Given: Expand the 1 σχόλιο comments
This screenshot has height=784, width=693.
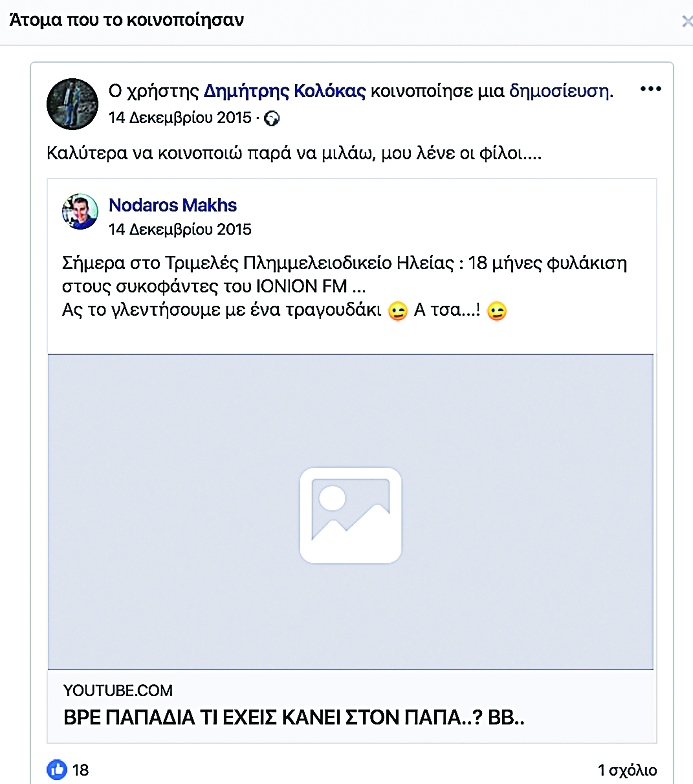Looking at the screenshot, I should [x=627, y=770].
